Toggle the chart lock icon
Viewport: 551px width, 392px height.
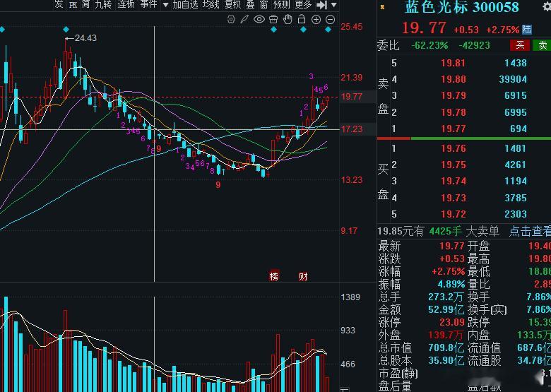[302, 19]
